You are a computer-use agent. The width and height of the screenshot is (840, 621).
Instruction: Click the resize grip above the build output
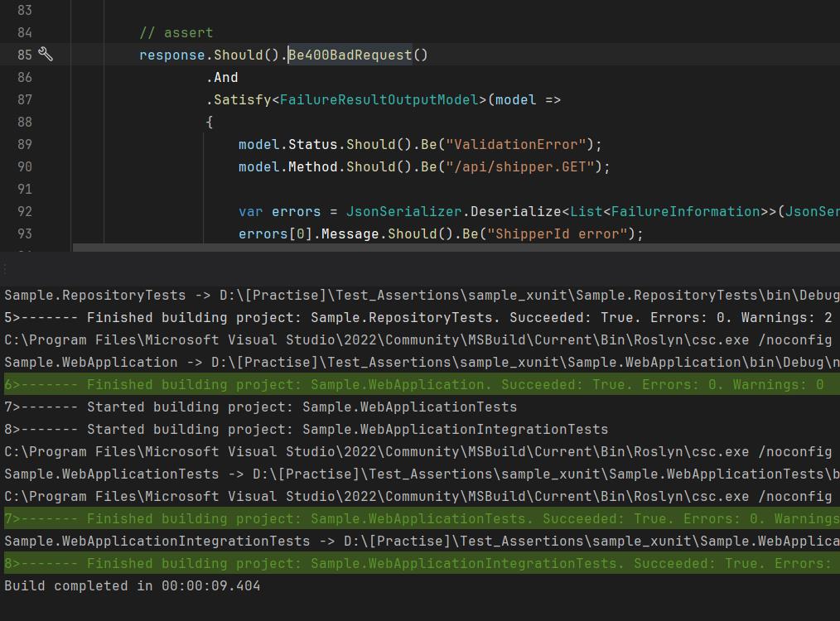(5, 269)
